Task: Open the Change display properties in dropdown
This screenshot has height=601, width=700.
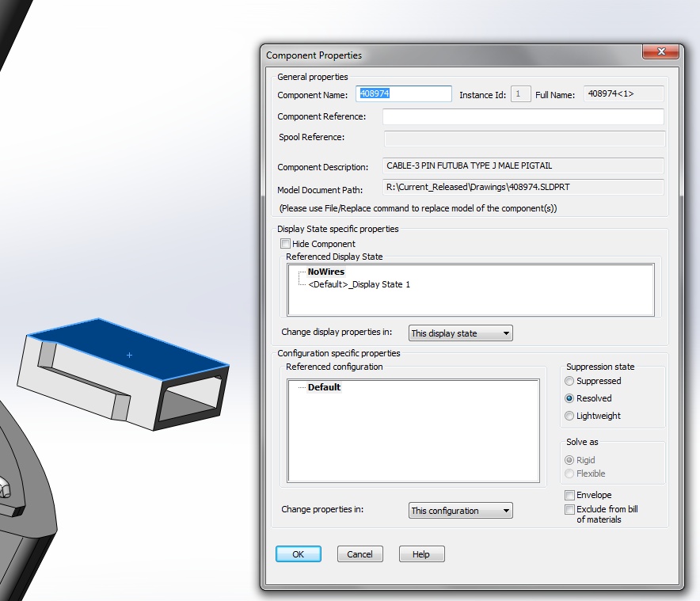Action: (x=460, y=333)
